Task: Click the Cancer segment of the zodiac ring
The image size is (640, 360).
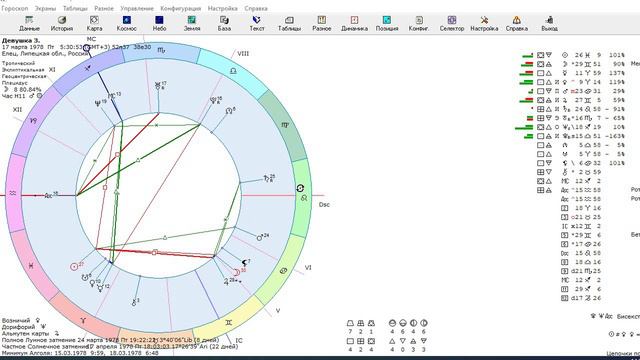Action: coord(284,271)
